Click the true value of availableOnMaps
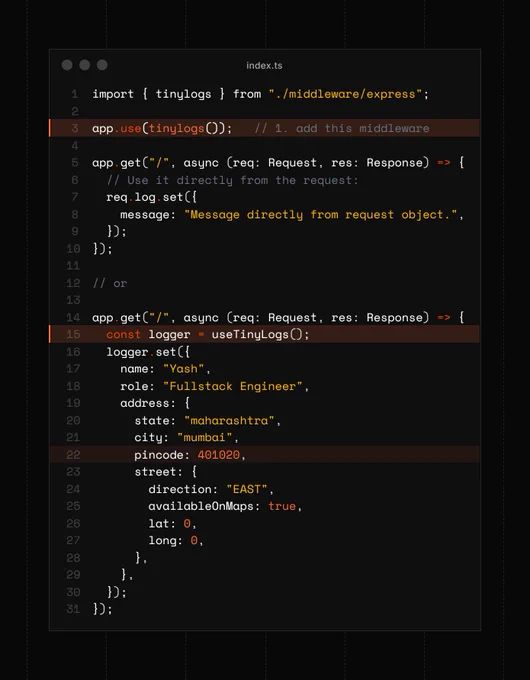530x680 pixels. (282, 506)
